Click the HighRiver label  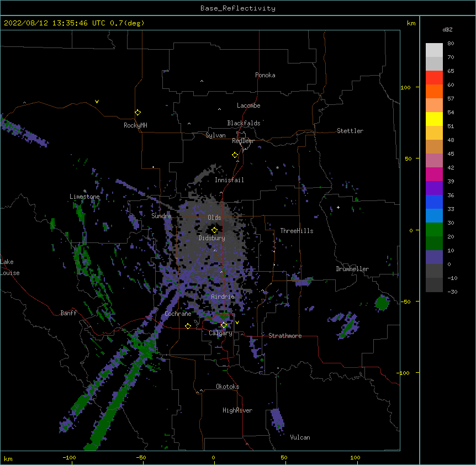(x=237, y=410)
